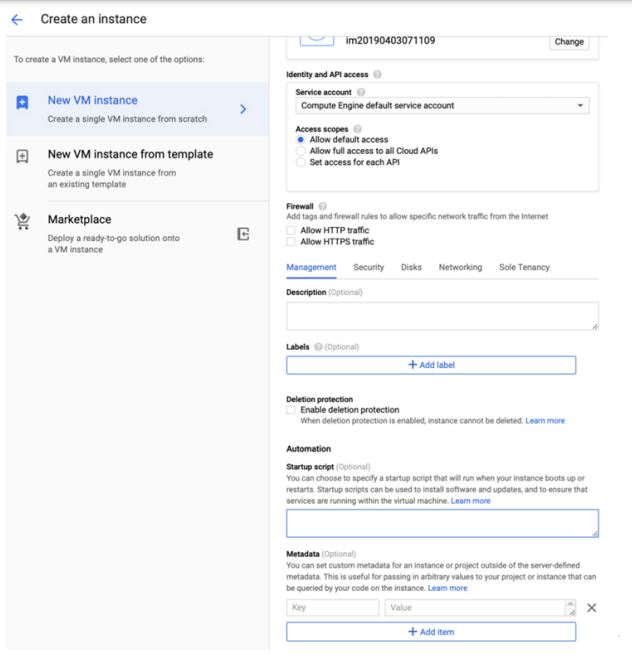Viewport: 632px width, 655px height.
Task: Enable Allow HTTP traffic checkbox
Action: coord(291,230)
